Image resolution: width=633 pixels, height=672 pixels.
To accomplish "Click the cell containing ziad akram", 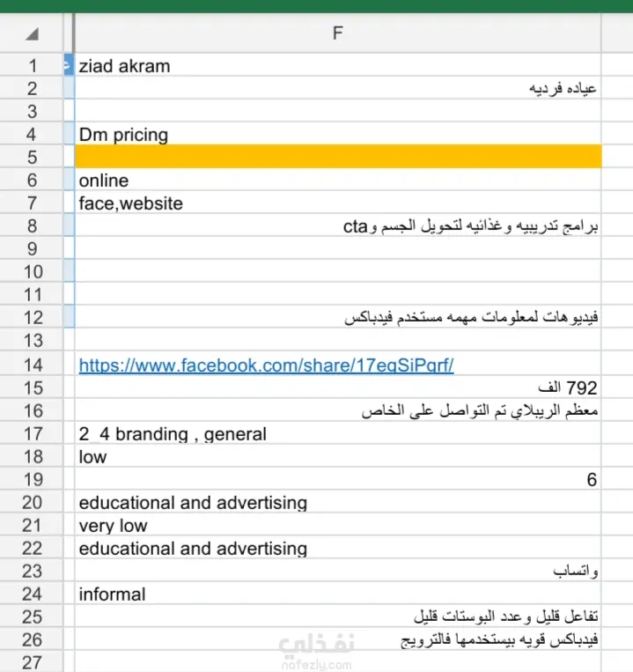I will tap(338, 65).
